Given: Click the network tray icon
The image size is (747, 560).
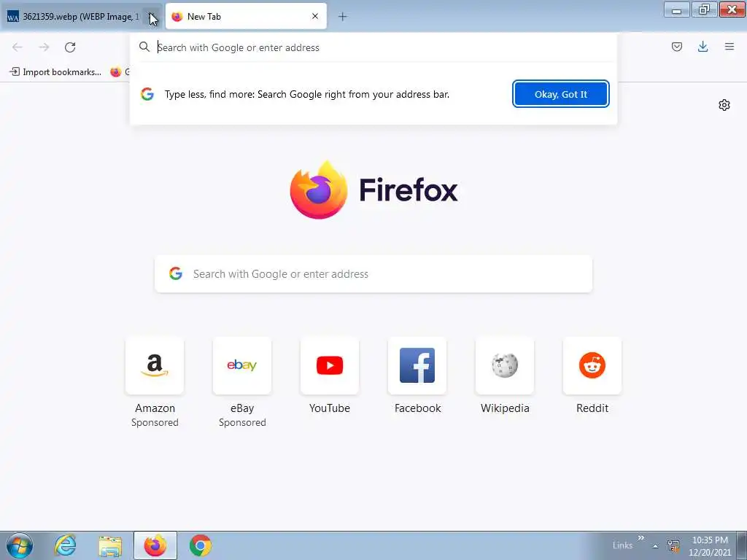Looking at the screenshot, I should click(673, 545).
